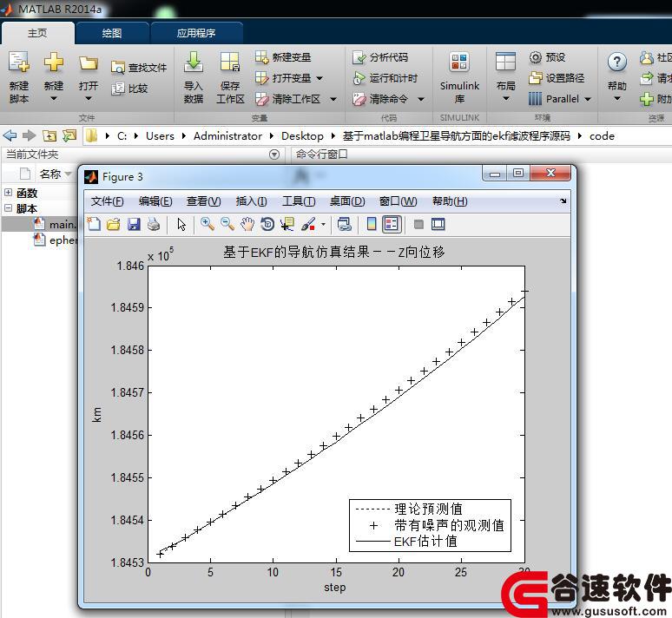This screenshot has height=618, width=672.
Task: Switch to the 绘图 ribbon tab
Action: coord(112,33)
